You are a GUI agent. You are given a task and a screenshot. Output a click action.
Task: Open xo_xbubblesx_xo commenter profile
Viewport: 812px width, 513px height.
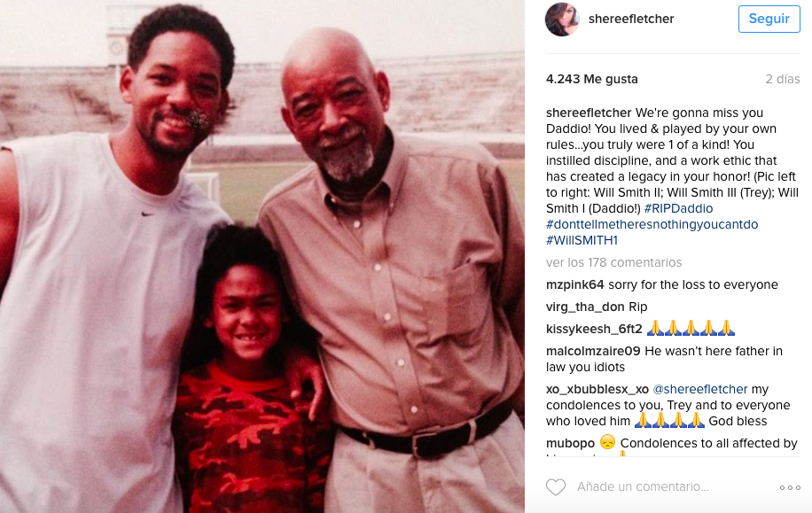coord(597,389)
